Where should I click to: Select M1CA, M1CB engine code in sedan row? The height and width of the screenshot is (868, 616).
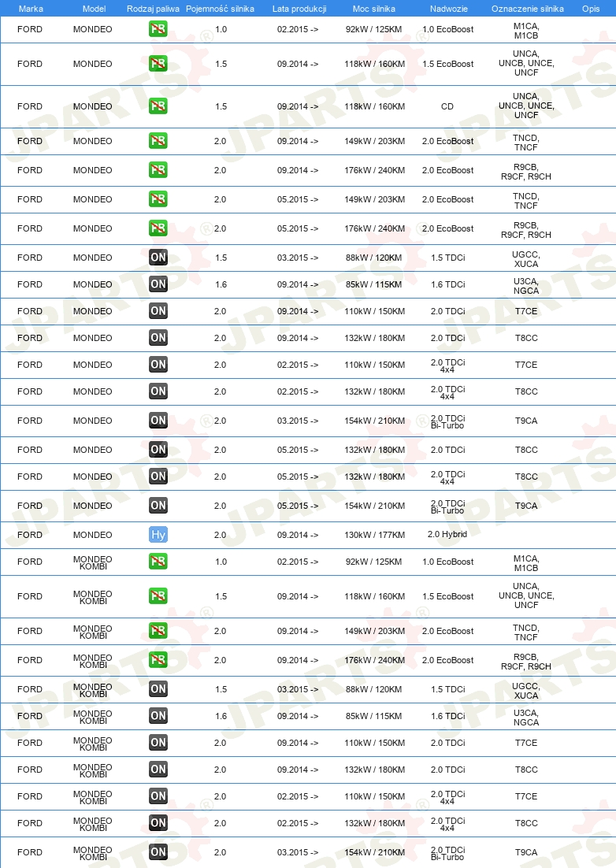525,31
